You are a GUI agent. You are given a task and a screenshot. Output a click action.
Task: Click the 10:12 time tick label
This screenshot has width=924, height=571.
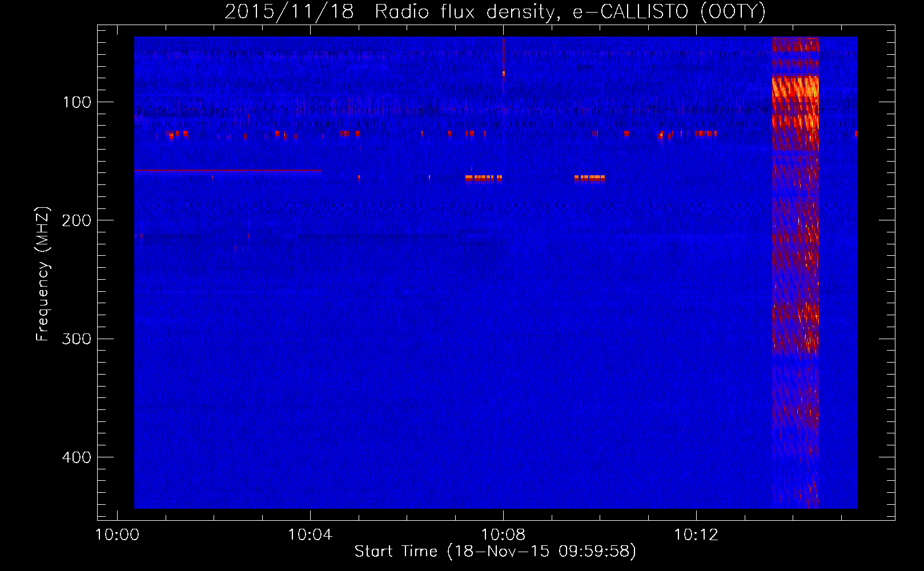click(696, 535)
